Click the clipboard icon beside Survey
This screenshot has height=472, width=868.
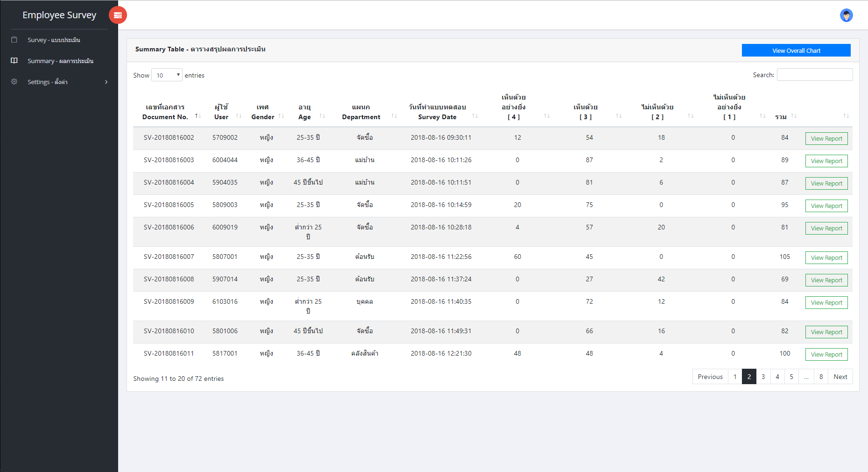tap(14, 40)
